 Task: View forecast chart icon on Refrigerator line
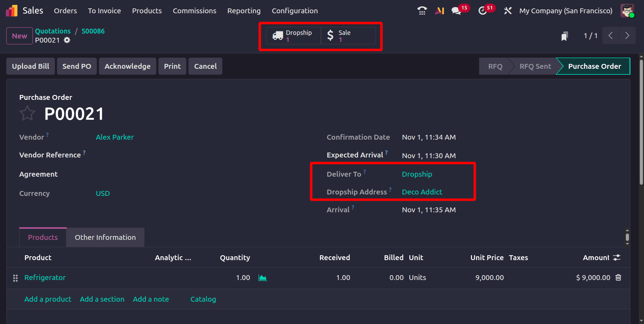tap(263, 278)
